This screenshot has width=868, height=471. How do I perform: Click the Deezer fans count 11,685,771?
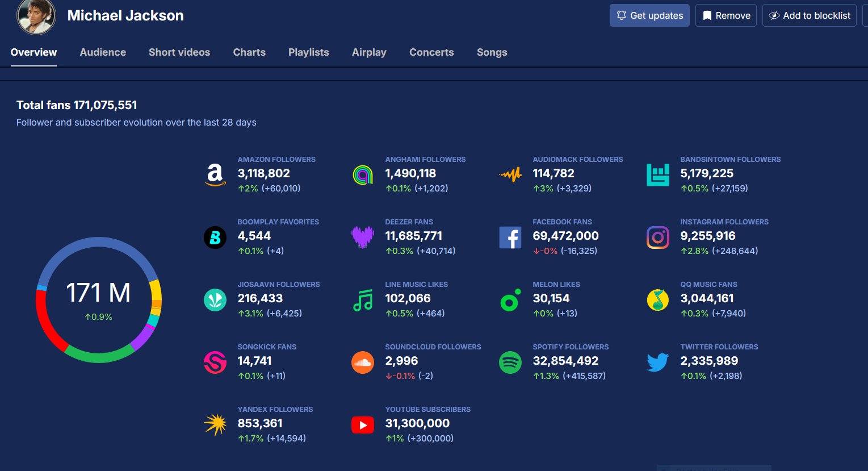414,236
